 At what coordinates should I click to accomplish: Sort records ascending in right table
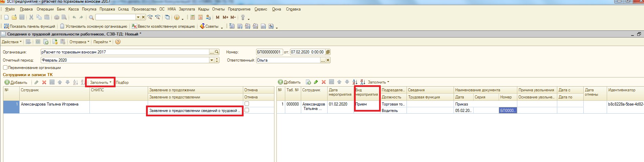click(355, 82)
